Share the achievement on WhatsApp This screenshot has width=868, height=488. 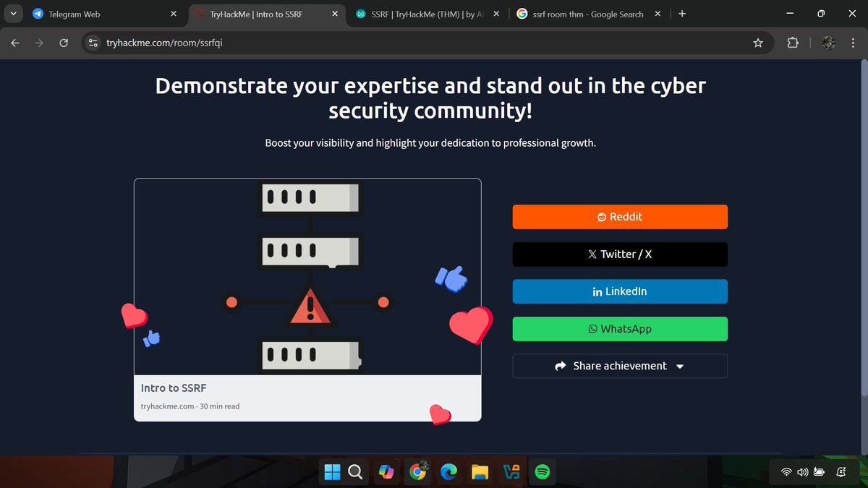(x=620, y=329)
